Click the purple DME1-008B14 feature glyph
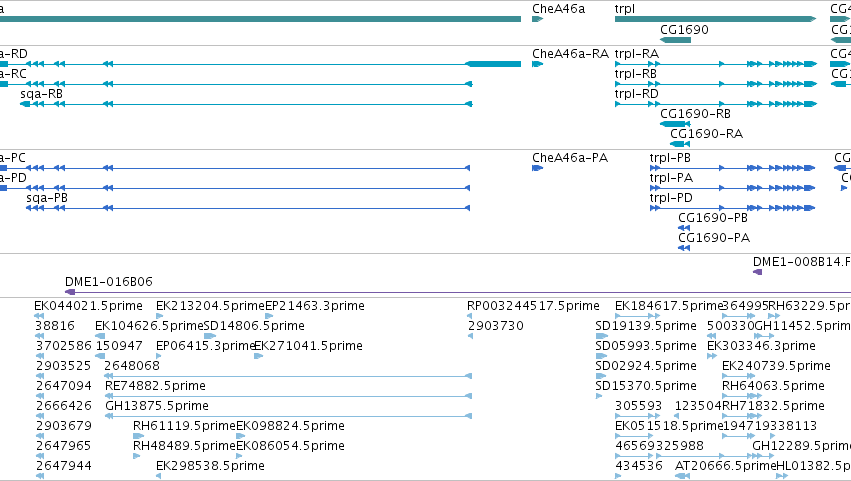 758,272
